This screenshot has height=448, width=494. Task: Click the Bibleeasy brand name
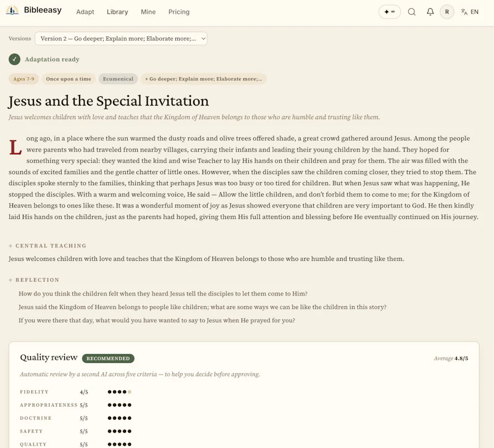(x=43, y=10)
